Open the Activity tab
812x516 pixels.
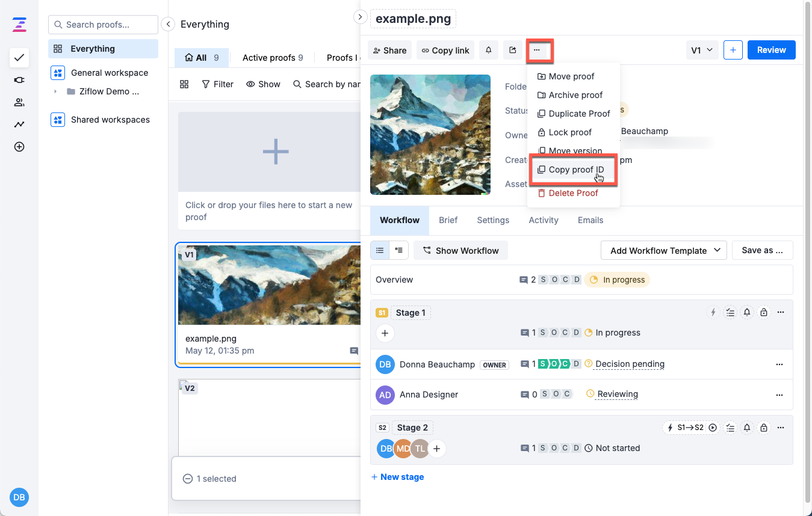point(544,220)
